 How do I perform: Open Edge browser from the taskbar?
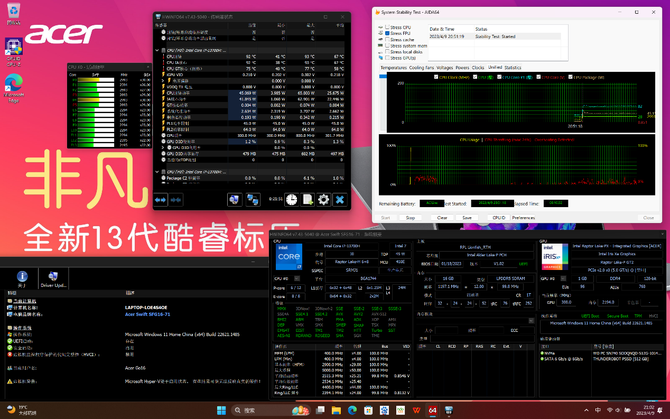pos(352,410)
